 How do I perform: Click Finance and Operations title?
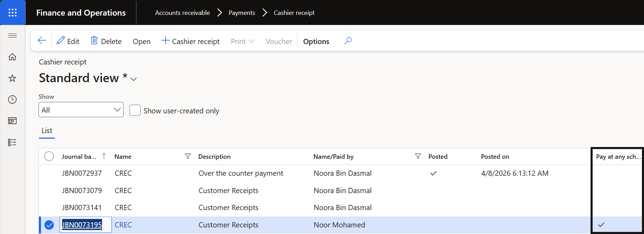(x=81, y=13)
